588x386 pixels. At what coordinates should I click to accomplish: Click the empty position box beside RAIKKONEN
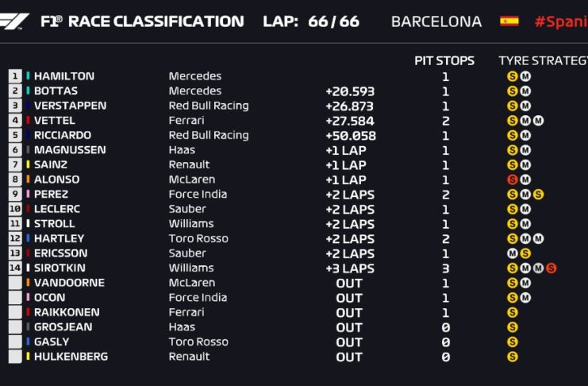pos(15,312)
